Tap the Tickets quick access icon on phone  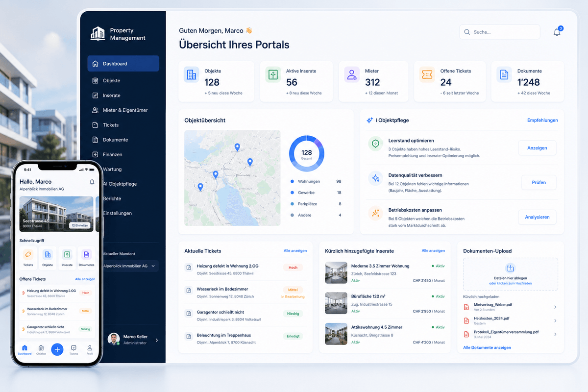[x=28, y=254]
